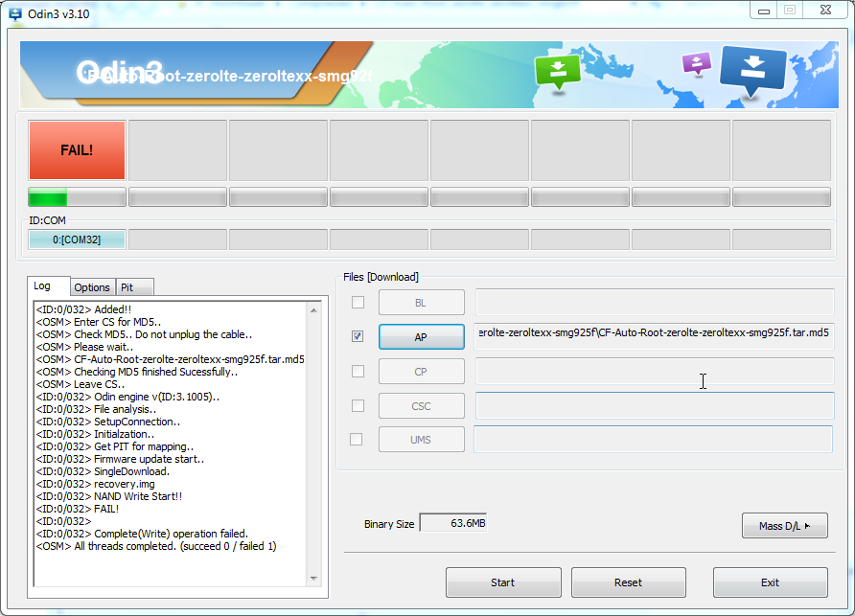The image size is (855, 616).
Task: Click the BL file browse button
Action: (x=422, y=303)
